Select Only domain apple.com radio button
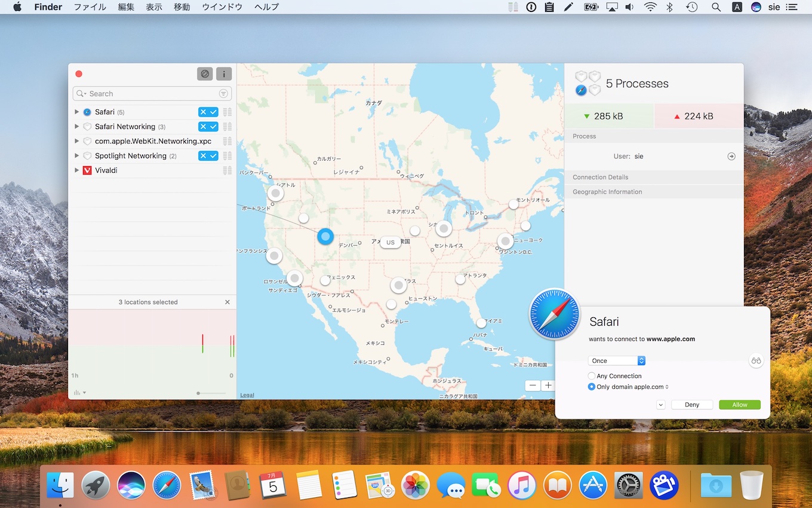Viewport: 812px width, 508px height. tap(592, 387)
